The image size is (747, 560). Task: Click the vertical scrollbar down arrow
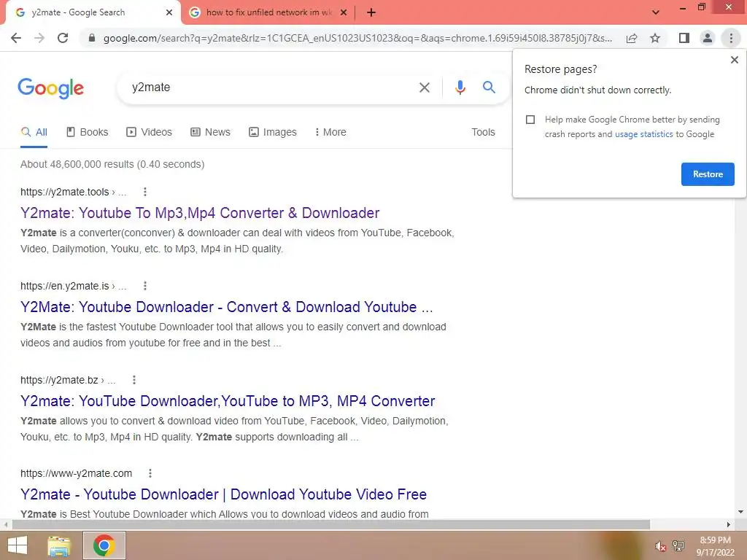click(x=740, y=512)
